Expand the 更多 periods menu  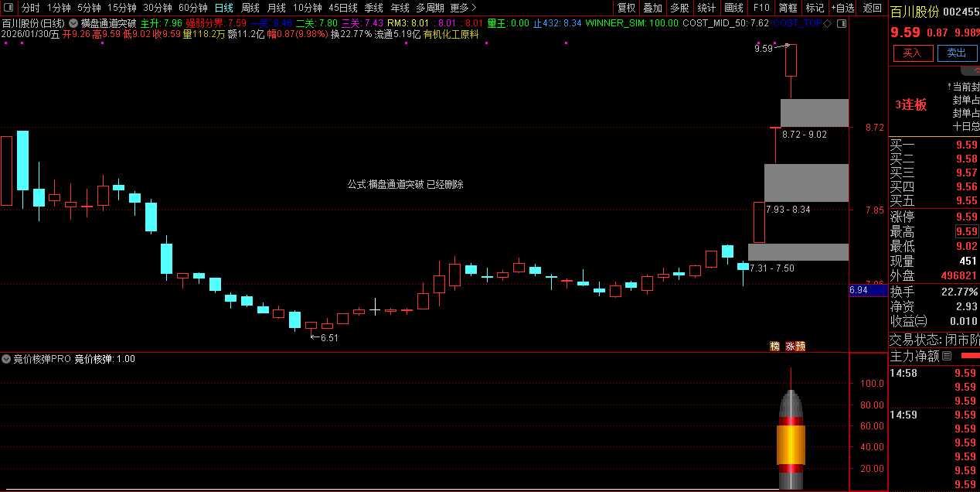pos(463,8)
